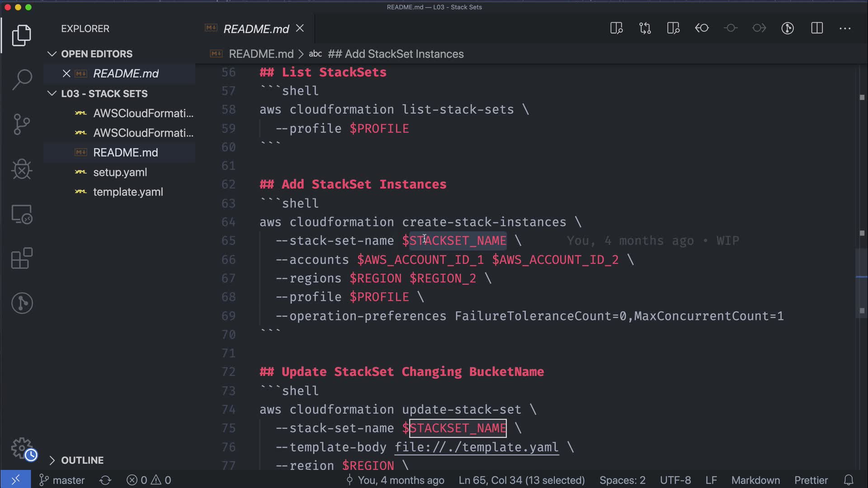The image size is (868, 488).
Task: Click the master branch indicator
Action: (x=62, y=480)
